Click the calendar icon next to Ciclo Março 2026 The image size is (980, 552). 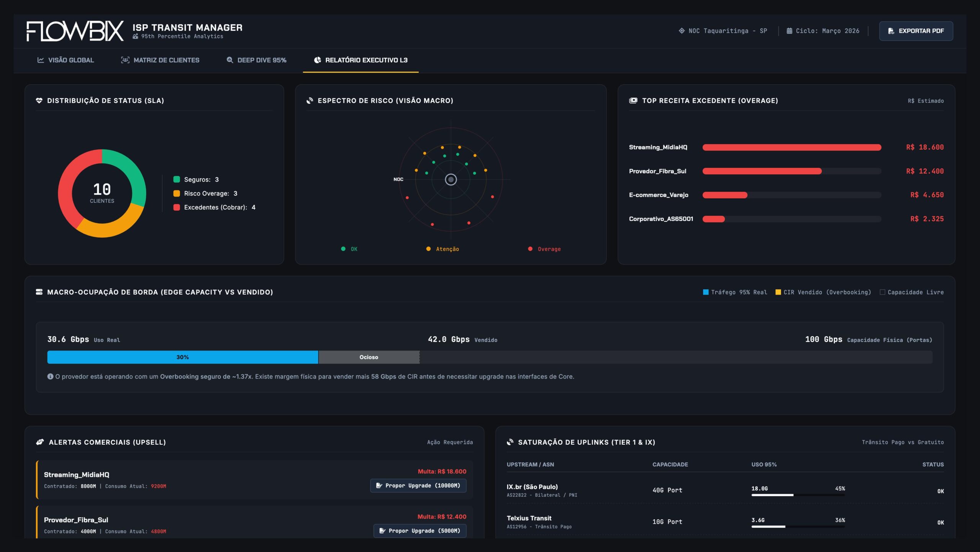pyautogui.click(x=789, y=31)
